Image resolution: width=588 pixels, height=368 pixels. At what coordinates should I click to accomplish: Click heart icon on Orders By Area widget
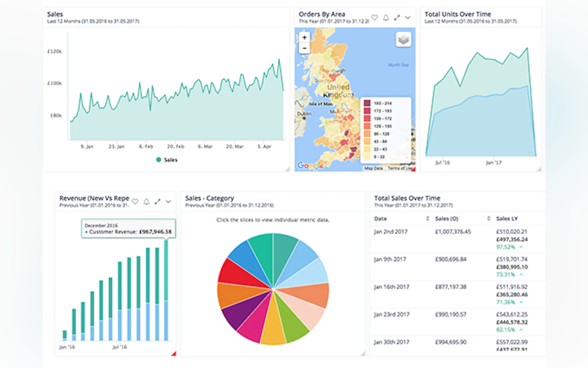[375, 18]
